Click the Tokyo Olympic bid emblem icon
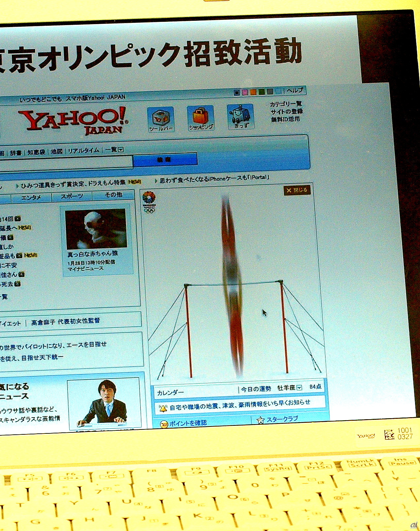 (x=149, y=202)
